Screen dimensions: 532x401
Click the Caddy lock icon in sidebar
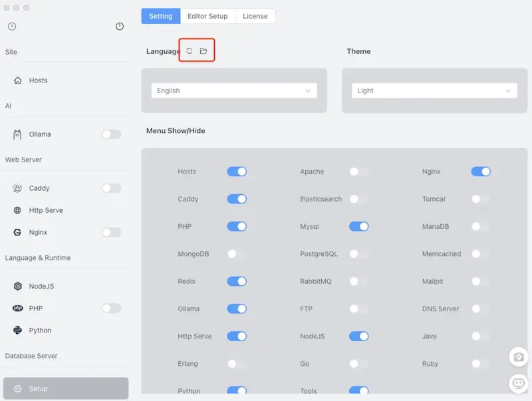point(17,188)
